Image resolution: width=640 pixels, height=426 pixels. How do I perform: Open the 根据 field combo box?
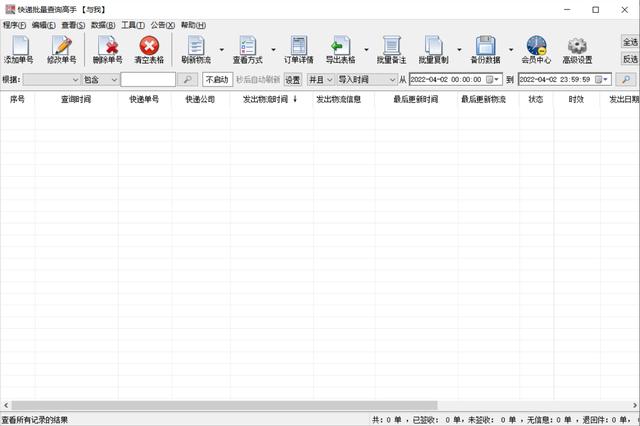point(51,79)
